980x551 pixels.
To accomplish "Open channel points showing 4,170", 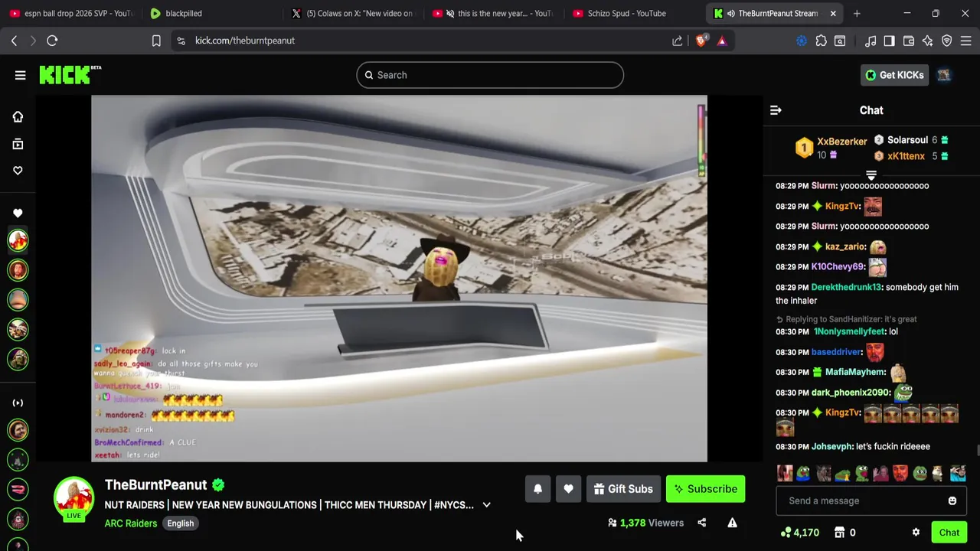I will pyautogui.click(x=799, y=533).
